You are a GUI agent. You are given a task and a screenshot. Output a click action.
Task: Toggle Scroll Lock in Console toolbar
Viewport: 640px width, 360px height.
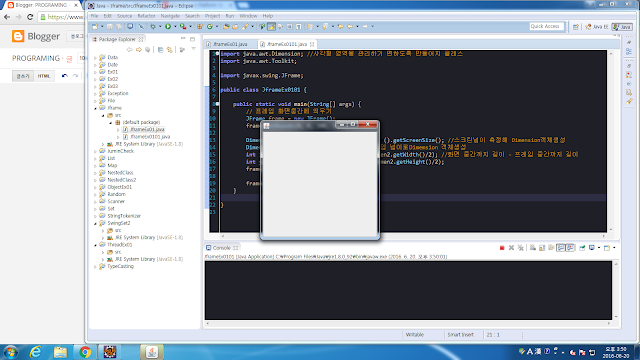tap(542, 248)
